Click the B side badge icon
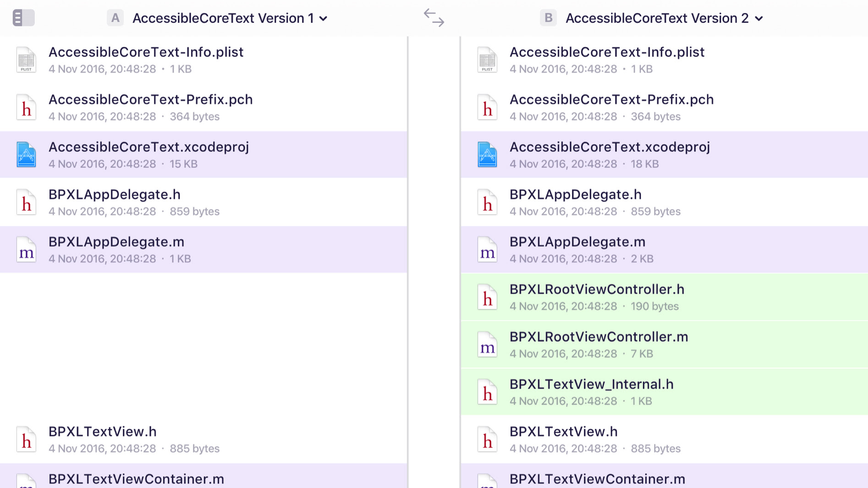 coord(548,18)
